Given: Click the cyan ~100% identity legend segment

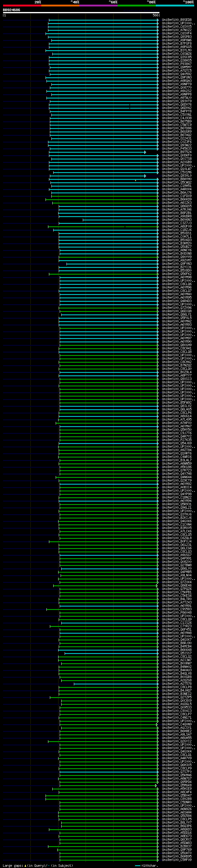Looking at the screenshot, I should coord(175,6).
